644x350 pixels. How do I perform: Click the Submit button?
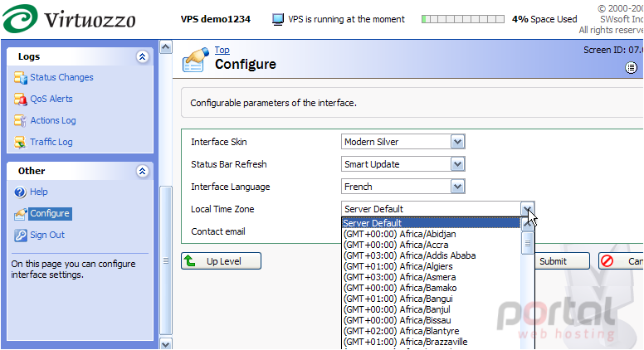point(562,261)
